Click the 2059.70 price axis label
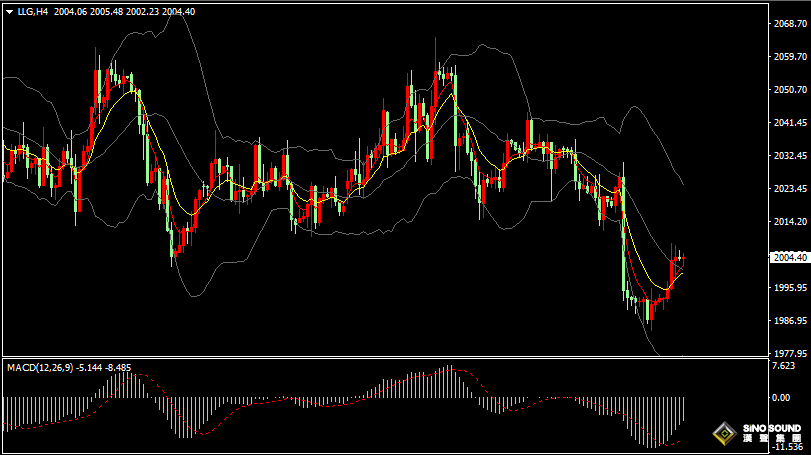Screen dimensions: 811x455 click(790, 57)
